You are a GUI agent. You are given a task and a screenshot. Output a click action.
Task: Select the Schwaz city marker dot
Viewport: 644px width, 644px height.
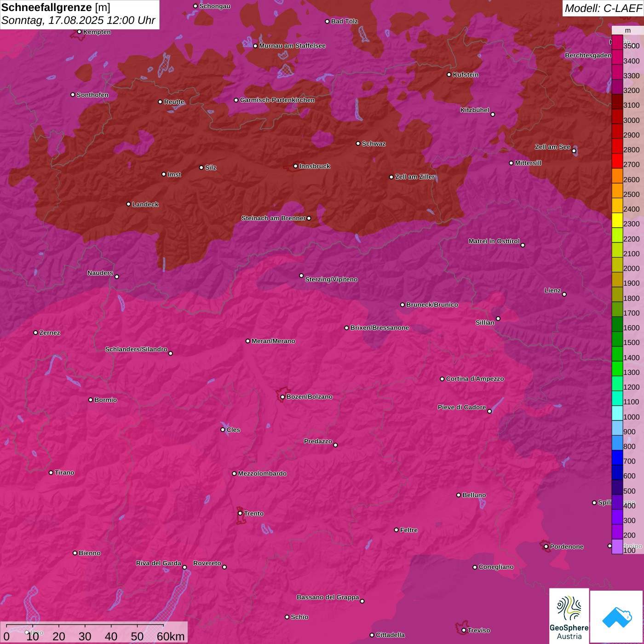(358, 144)
